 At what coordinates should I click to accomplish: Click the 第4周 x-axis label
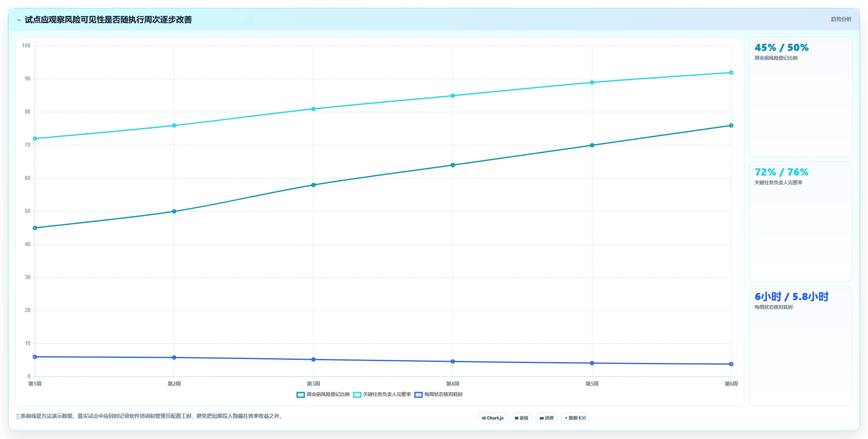point(453,384)
